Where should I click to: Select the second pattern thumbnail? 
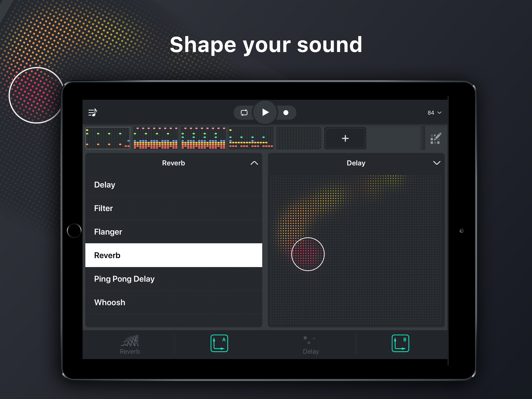[155, 138]
